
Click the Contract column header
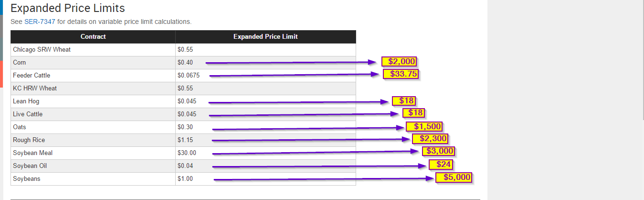coord(93,37)
